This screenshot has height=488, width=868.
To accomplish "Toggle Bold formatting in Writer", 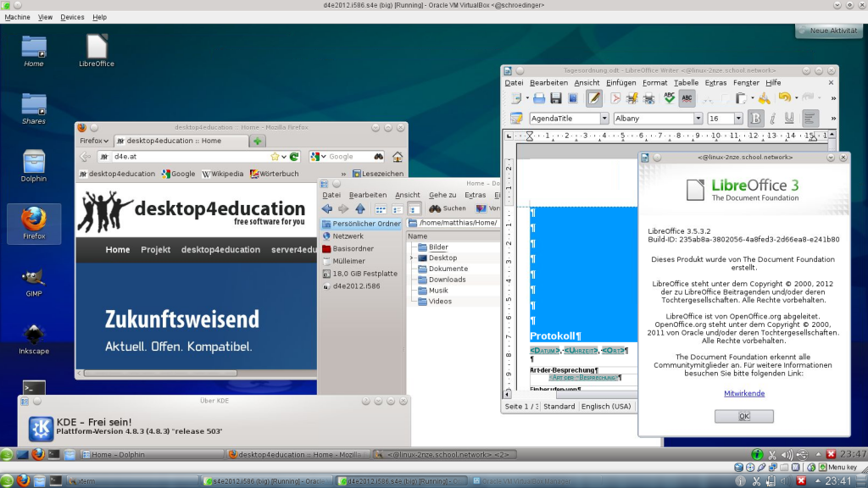I will tap(755, 119).
